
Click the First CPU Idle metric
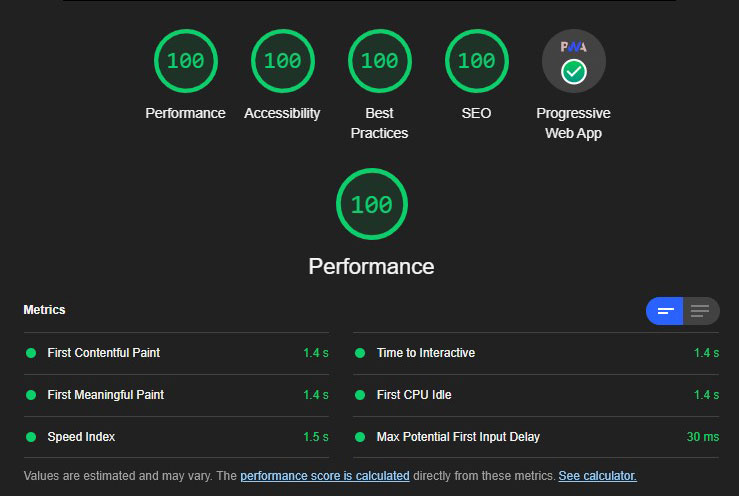[x=414, y=395]
